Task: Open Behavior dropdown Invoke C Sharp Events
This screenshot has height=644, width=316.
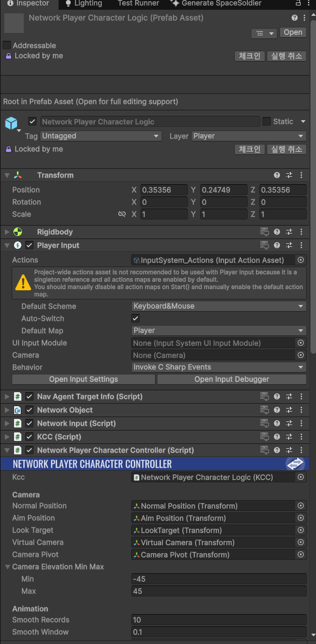Action: pos(218,367)
